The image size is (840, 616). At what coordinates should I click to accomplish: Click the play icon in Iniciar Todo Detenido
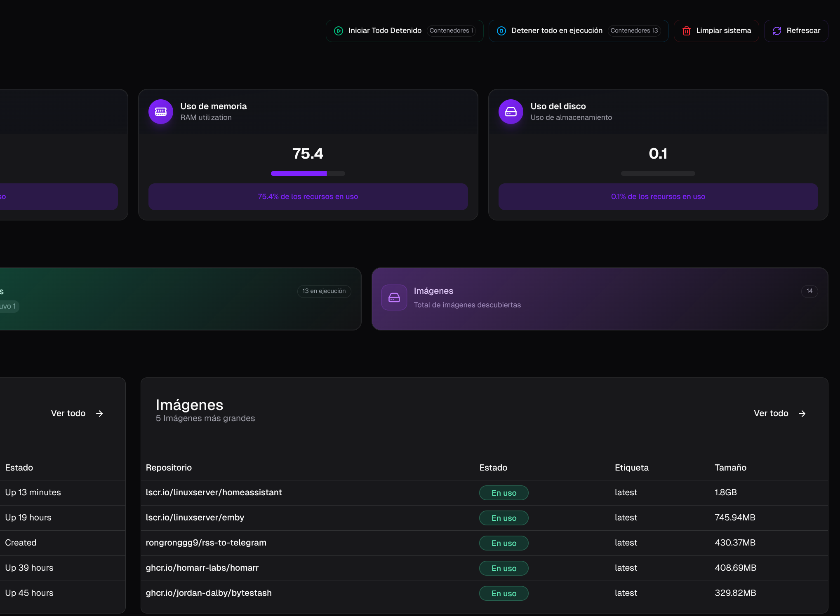tap(338, 31)
